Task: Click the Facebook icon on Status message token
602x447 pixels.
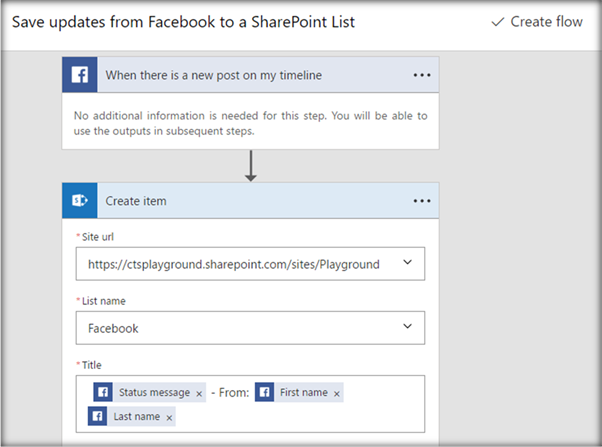Action: point(103,392)
